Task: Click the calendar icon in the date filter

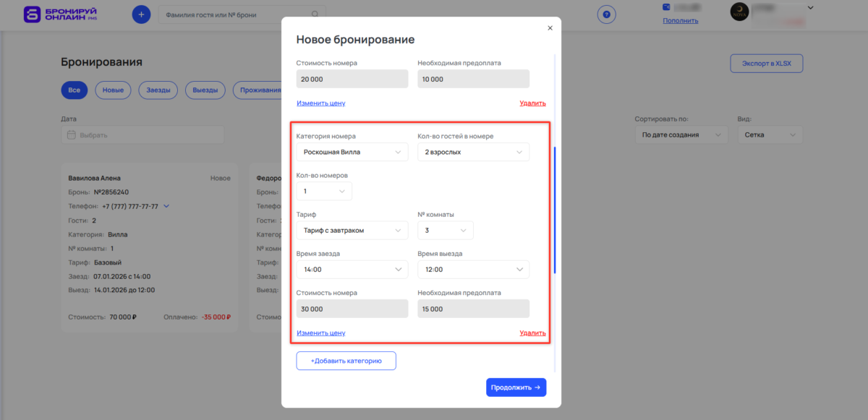Action: 71,134
